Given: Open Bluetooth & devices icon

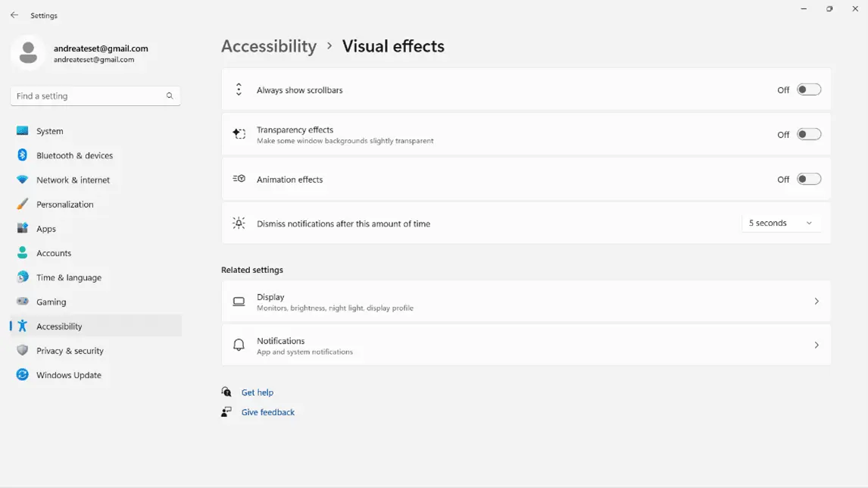Looking at the screenshot, I should (x=22, y=155).
